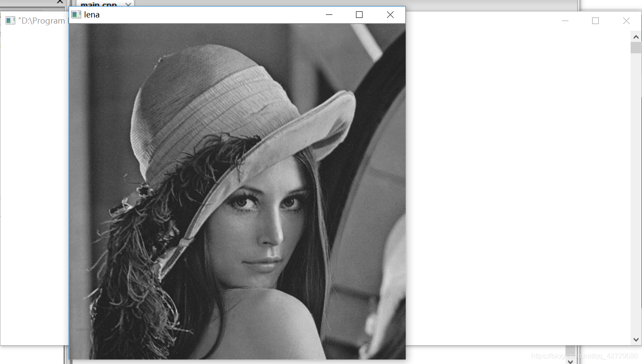Close the main.cpp tab
The height and width of the screenshot is (364, 642).
[x=128, y=4]
